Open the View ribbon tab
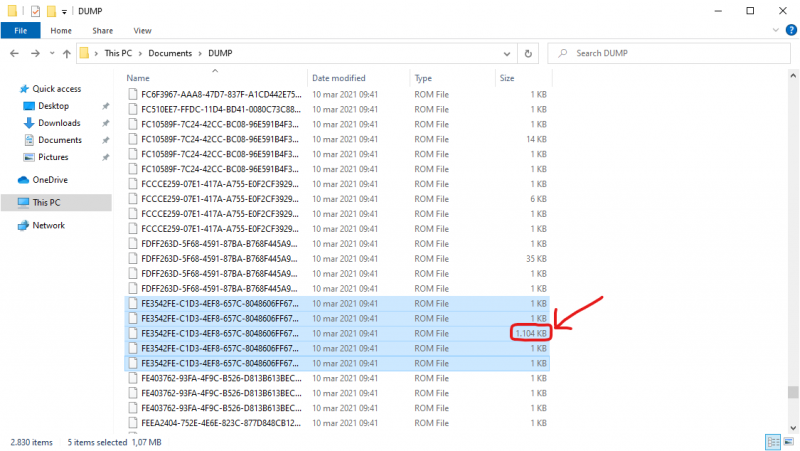Screen dimensions: 800x451 pyautogui.click(x=142, y=31)
